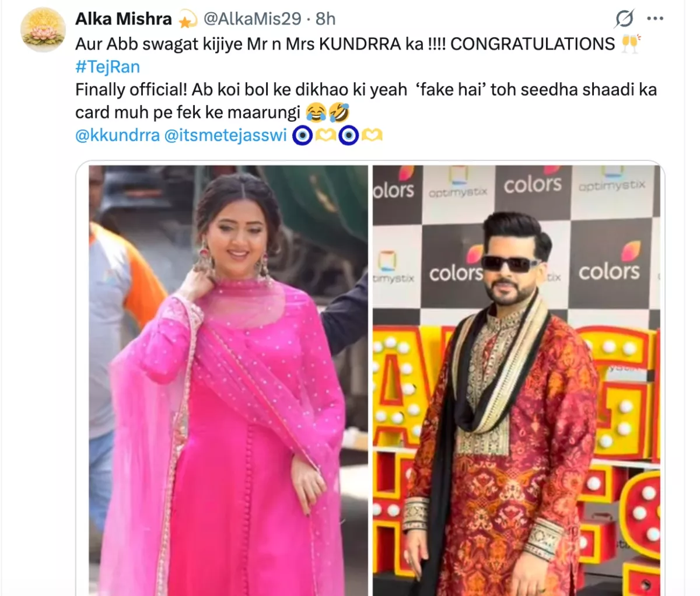Visit the @itsmetejasswi mention

tap(226, 135)
